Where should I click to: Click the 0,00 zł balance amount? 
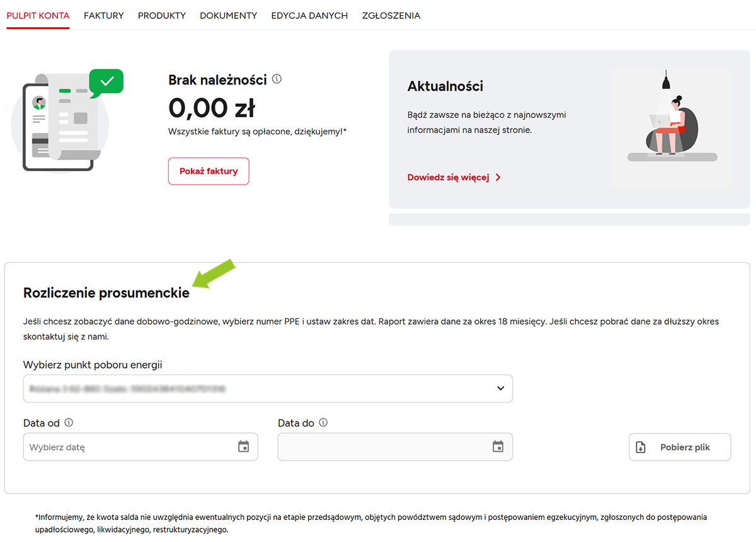click(x=212, y=108)
